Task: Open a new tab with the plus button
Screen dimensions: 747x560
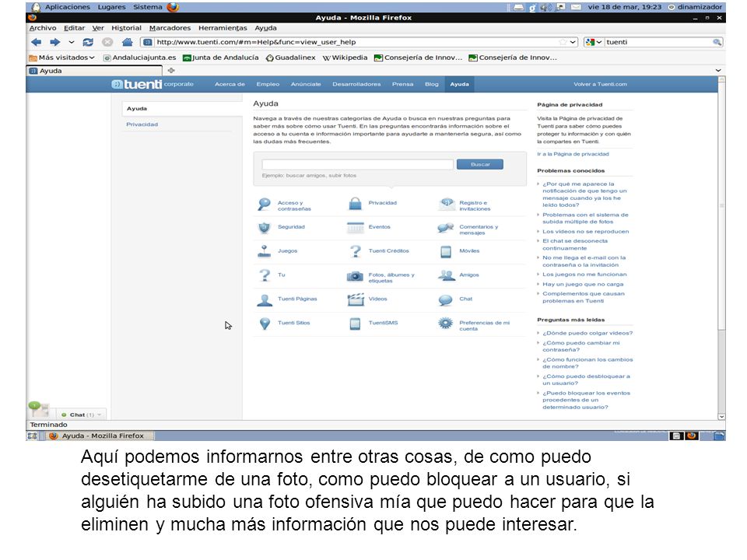Action: point(171,71)
